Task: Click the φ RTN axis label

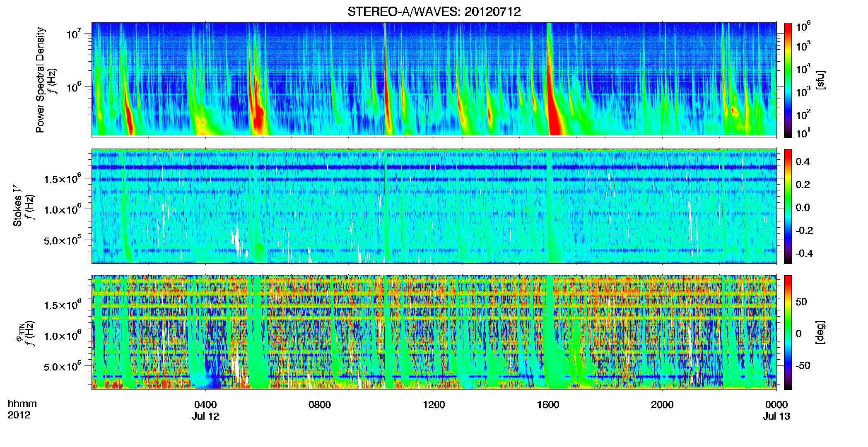Action: (x=19, y=332)
